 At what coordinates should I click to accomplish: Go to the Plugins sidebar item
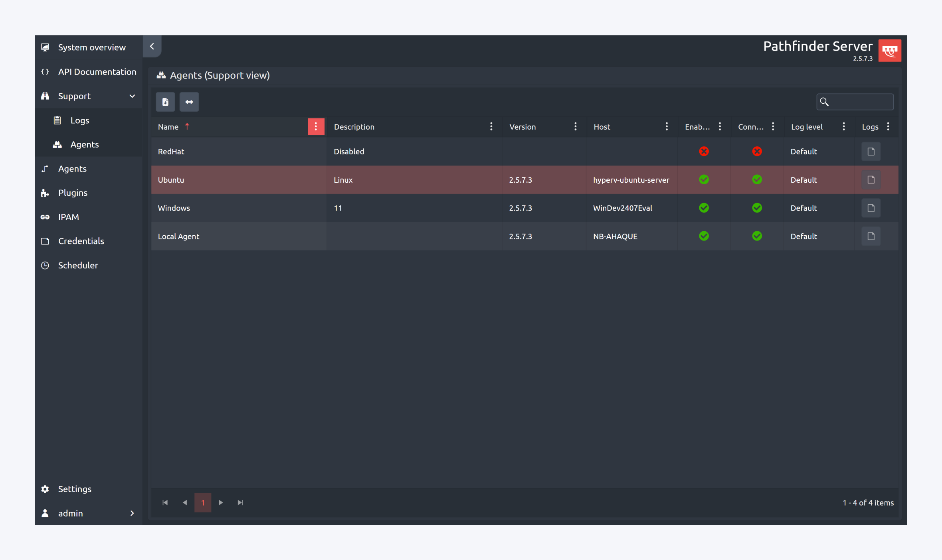73,193
